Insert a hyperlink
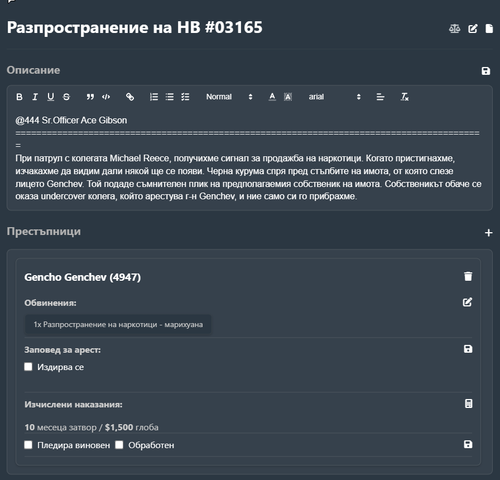Viewport: 500px width, 480px height. pyautogui.click(x=130, y=97)
